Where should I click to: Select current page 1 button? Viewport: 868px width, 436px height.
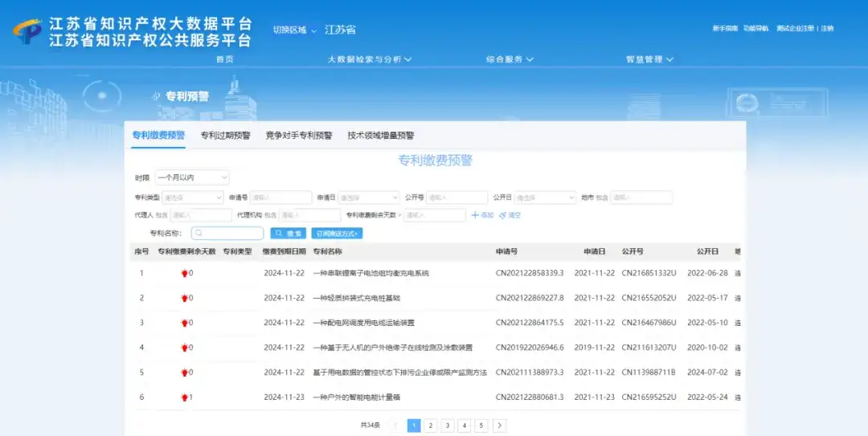414,426
